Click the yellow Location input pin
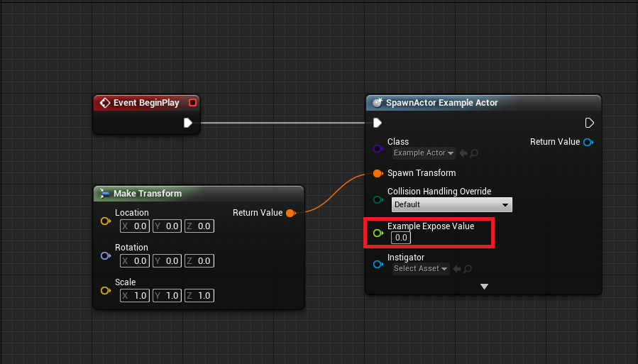 (x=105, y=221)
